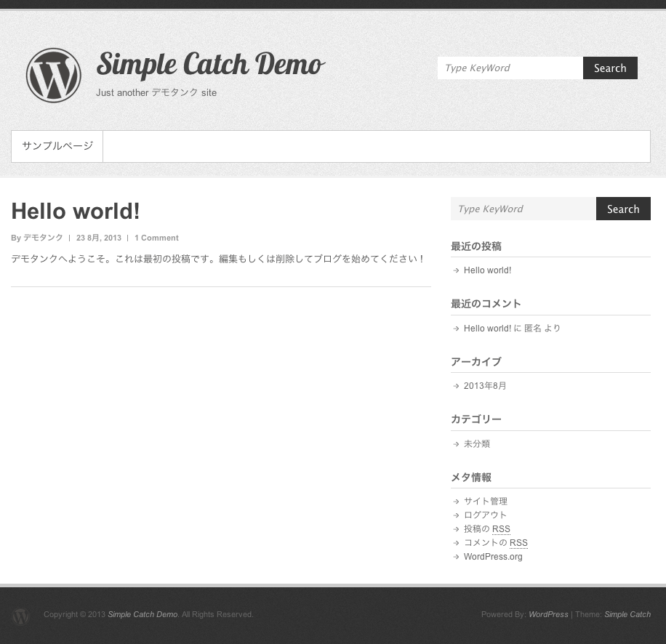Click the arrow icon beside WordPress.org
The height and width of the screenshot is (644, 666).
click(x=457, y=556)
